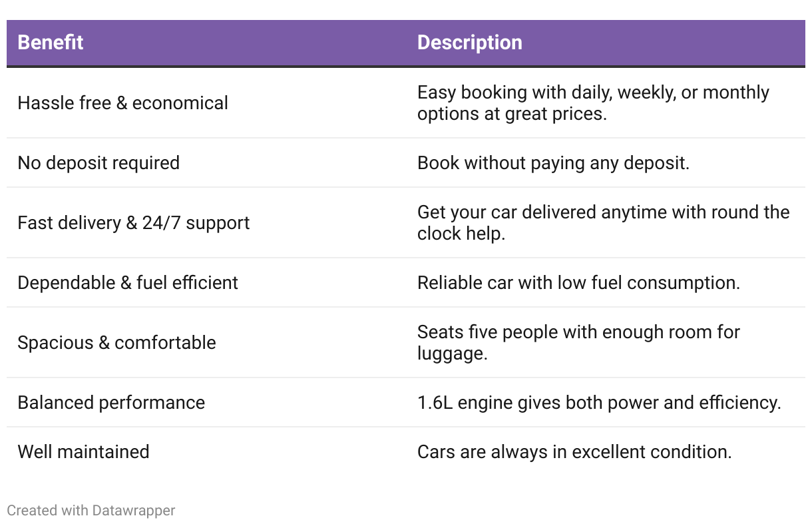Click the Cars are always in excellent condition text

pyautogui.click(x=574, y=452)
